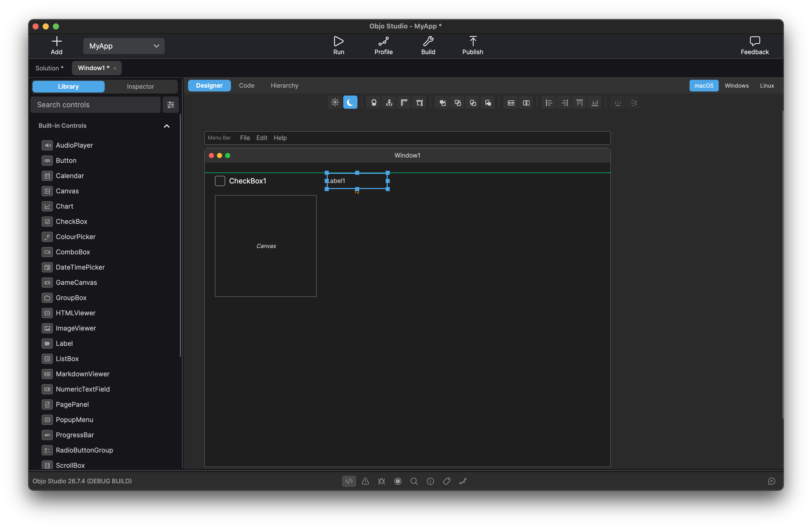Tick the CheckBox1 control on the canvas
This screenshot has width=812, height=528.
tap(220, 181)
